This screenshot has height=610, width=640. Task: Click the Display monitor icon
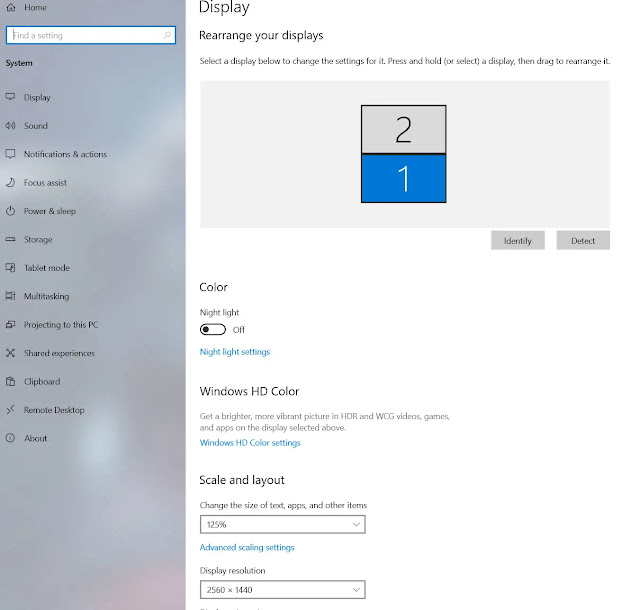pos(11,97)
